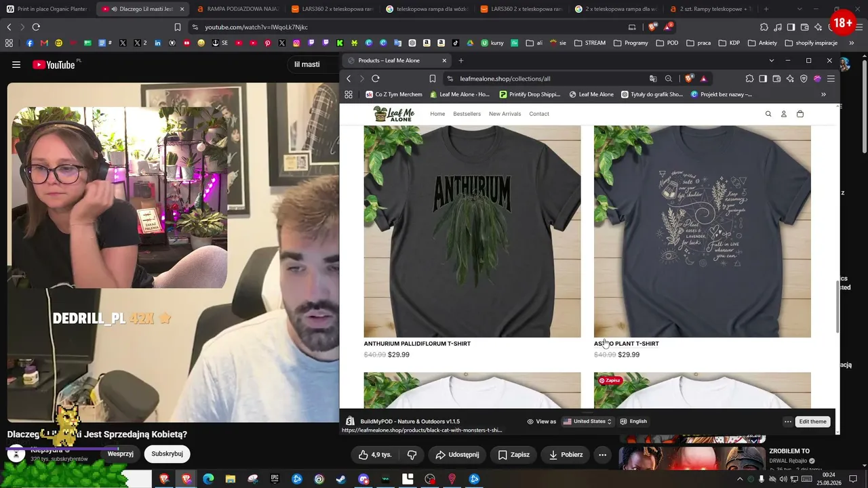Viewport: 868px width, 488px height.
Task: Switch to '2 szt. Rampy teleskopowe' tab
Action: 711,9
